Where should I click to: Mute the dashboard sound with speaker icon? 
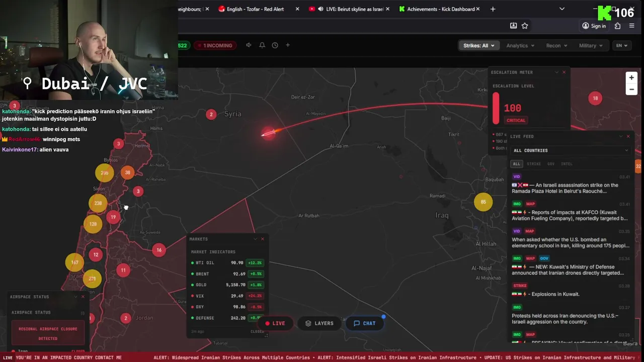[249, 45]
